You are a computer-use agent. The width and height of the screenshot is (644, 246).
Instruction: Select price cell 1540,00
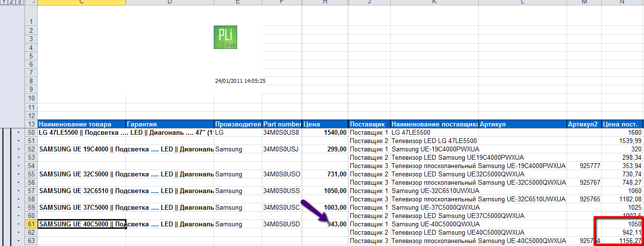click(324, 132)
